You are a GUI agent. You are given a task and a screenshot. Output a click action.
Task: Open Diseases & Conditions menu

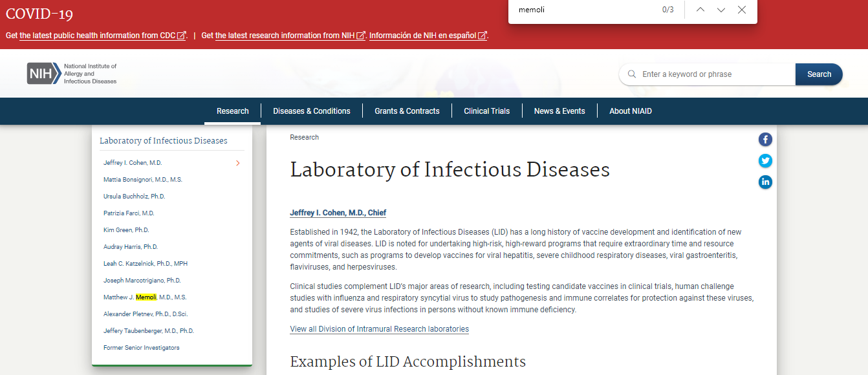point(312,111)
